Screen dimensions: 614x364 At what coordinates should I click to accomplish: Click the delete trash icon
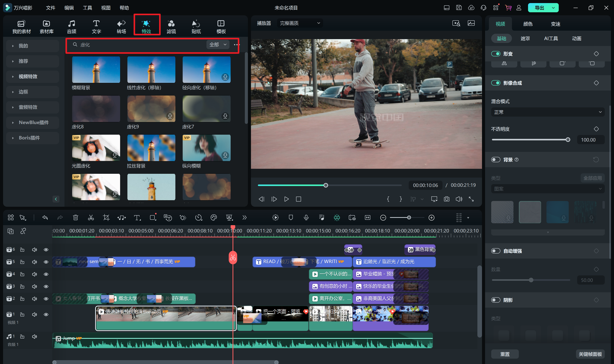(x=76, y=217)
